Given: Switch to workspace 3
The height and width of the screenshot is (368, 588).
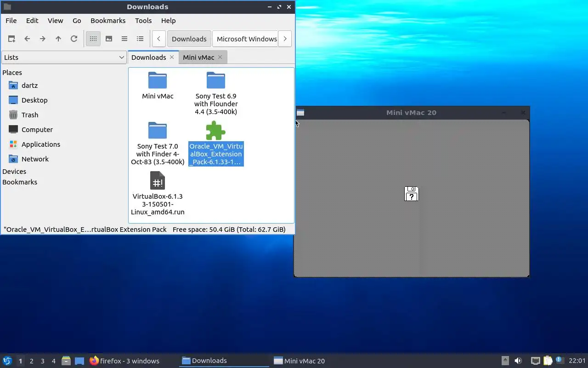Looking at the screenshot, I should [42, 361].
